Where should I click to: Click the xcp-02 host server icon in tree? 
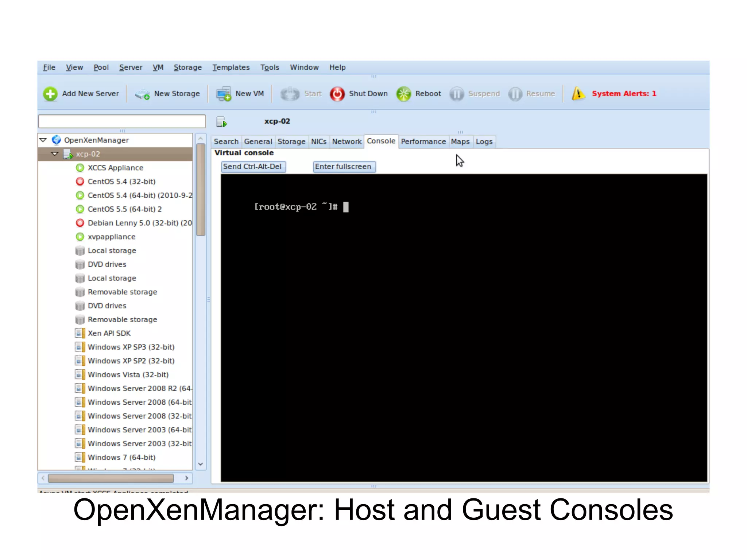tap(68, 154)
